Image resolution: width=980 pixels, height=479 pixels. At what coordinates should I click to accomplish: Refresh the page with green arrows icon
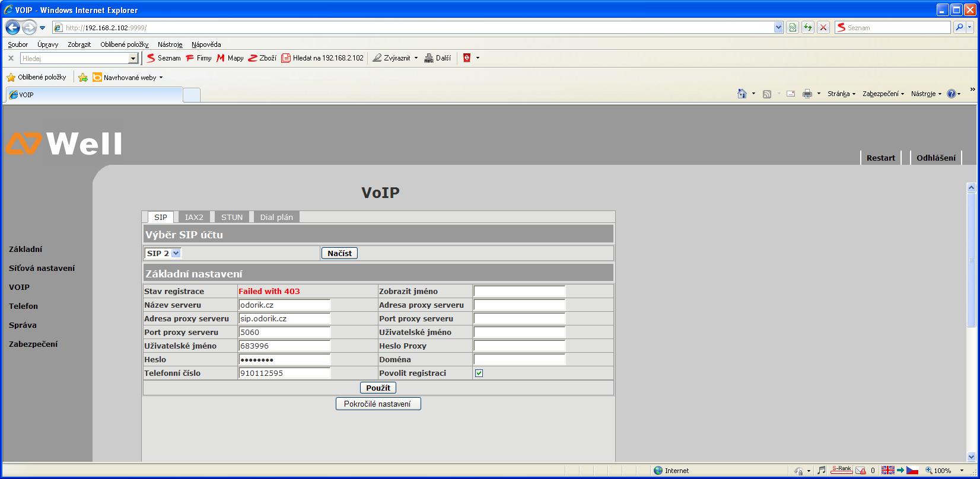(808, 27)
